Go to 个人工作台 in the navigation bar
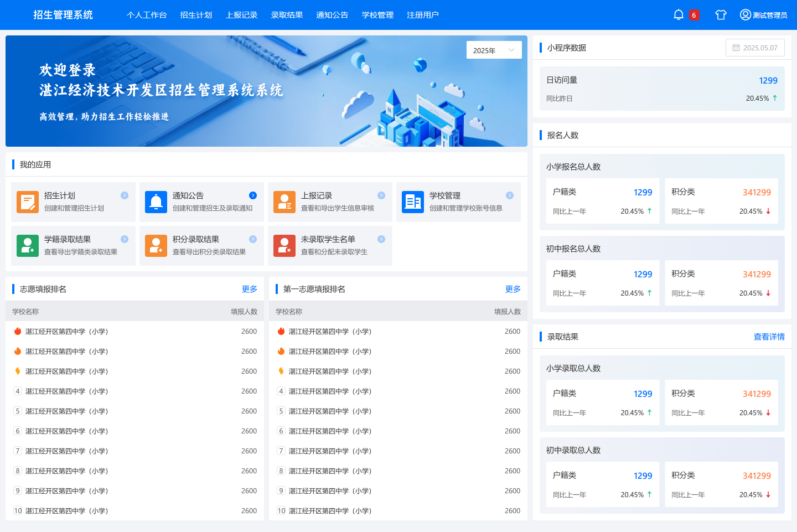The height and width of the screenshot is (532, 797). pos(147,15)
